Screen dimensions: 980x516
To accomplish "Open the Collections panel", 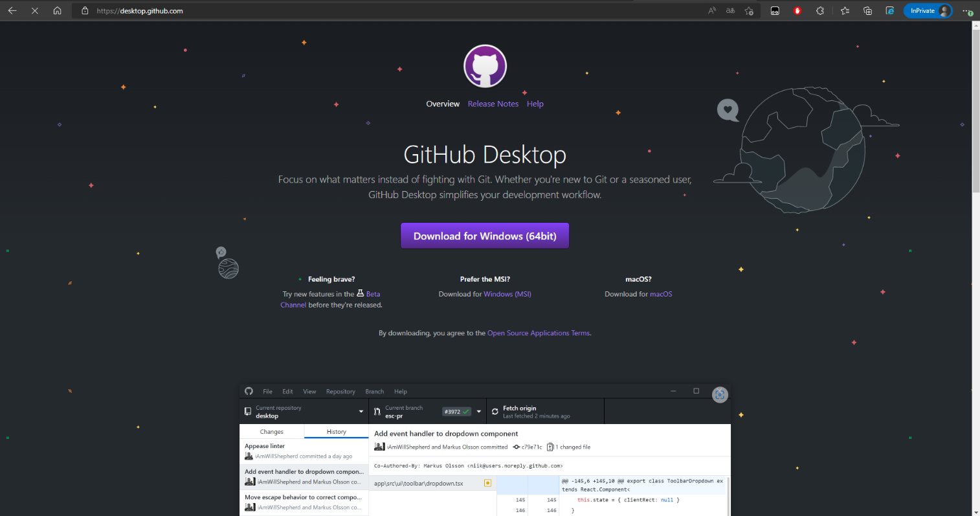I will [867, 11].
